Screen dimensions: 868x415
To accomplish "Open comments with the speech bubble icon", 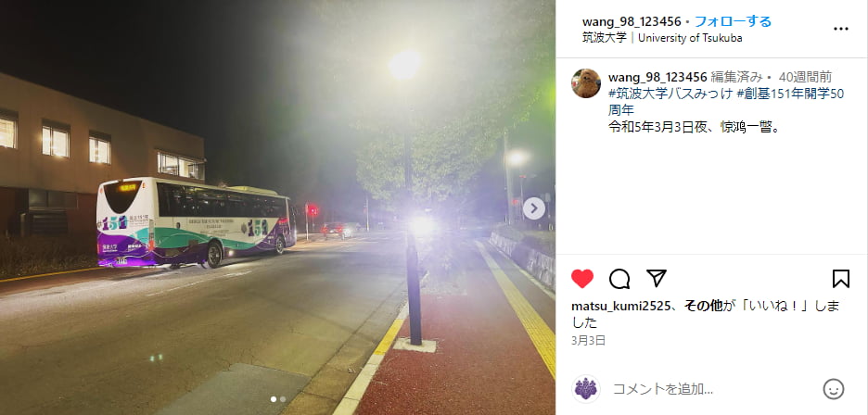I will (619, 279).
